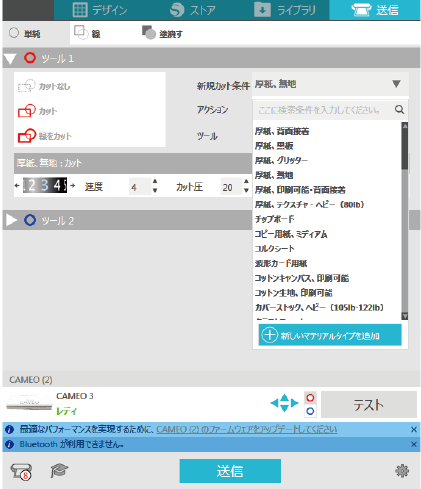Click the material search input field
This screenshot has height=489, width=421.
point(323,110)
